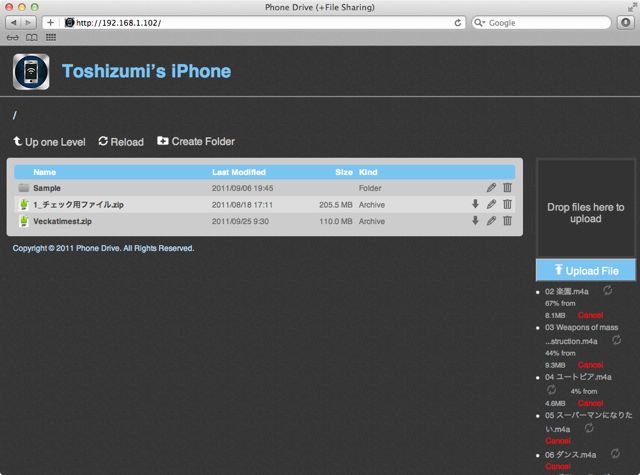Click the Upload File button
The width and height of the screenshot is (640, 475).
(x=586, y=270)
